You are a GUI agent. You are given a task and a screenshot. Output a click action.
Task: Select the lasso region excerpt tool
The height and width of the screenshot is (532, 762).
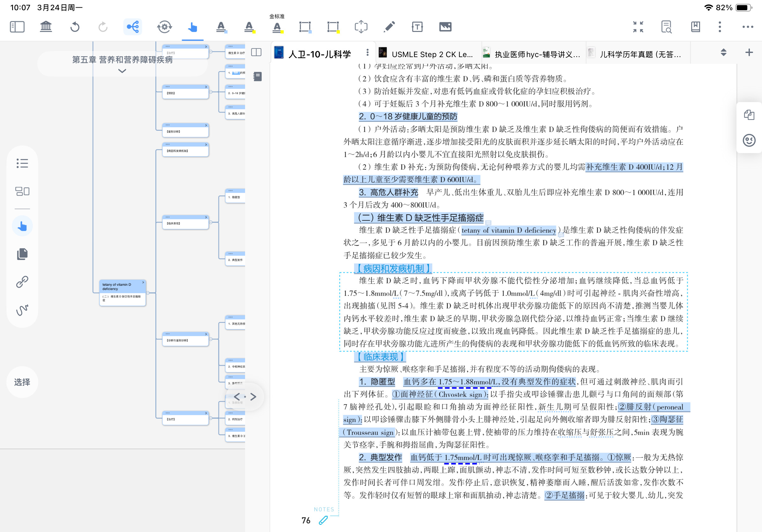tap(361, 27)
